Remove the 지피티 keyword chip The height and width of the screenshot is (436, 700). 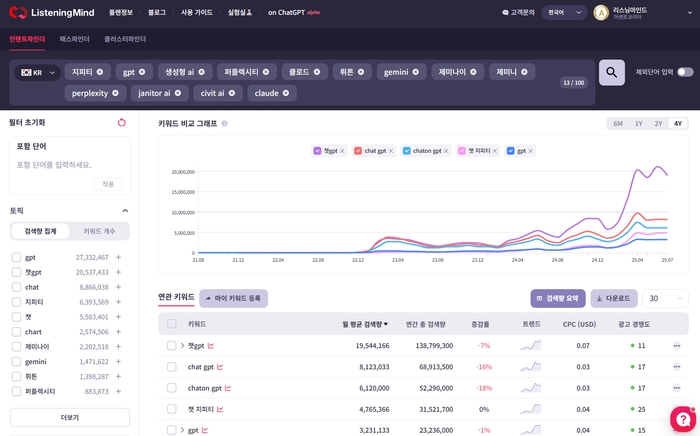[x=100, y=72]
